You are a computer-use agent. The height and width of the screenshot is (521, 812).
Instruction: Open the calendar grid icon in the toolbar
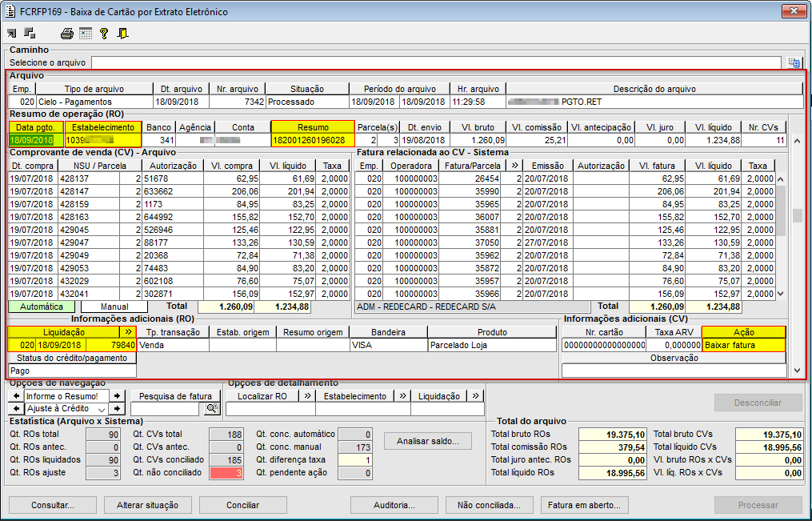tap(86, 34)
